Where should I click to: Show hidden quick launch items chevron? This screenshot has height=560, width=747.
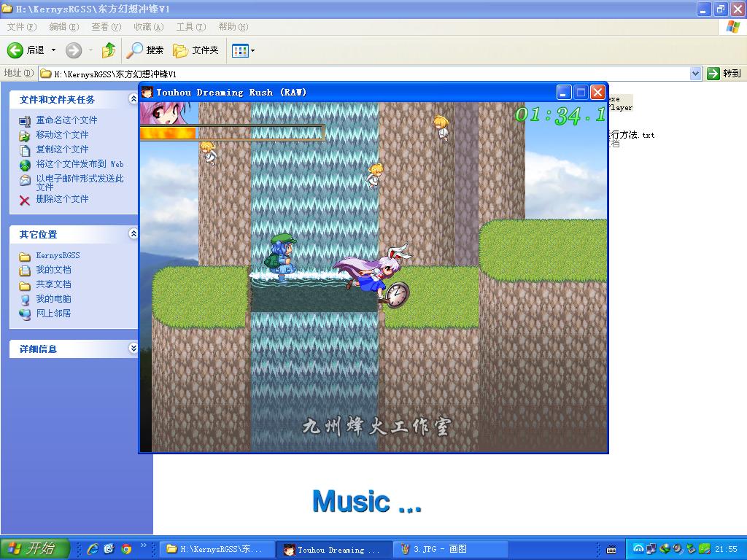pyautogui.click(x=144, y=545)
